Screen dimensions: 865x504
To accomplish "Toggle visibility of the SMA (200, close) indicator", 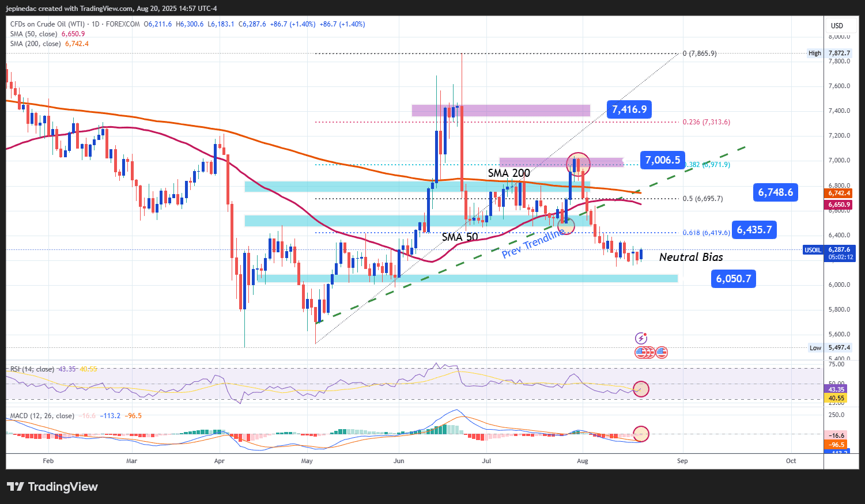I will click(35, 43).
